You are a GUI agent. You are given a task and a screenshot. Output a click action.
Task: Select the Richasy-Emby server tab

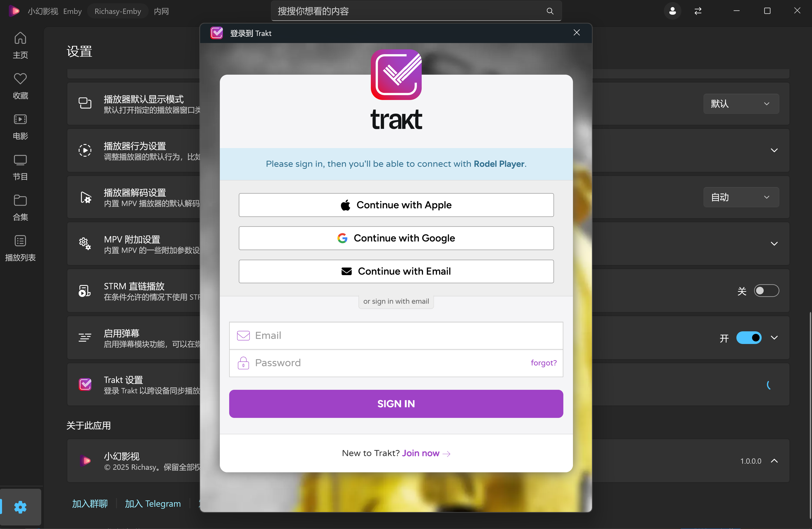[x=118, y=11]
